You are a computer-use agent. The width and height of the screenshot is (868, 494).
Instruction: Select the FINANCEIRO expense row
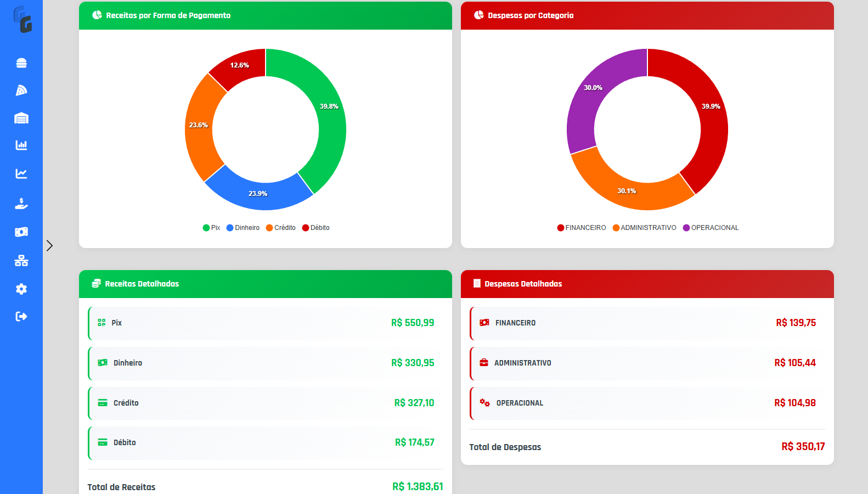point(647,323)
